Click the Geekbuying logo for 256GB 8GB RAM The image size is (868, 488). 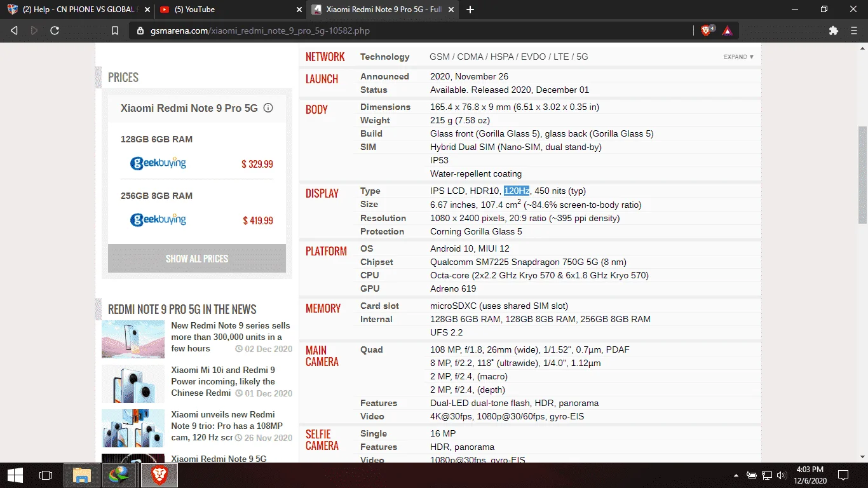pos(158,220)
